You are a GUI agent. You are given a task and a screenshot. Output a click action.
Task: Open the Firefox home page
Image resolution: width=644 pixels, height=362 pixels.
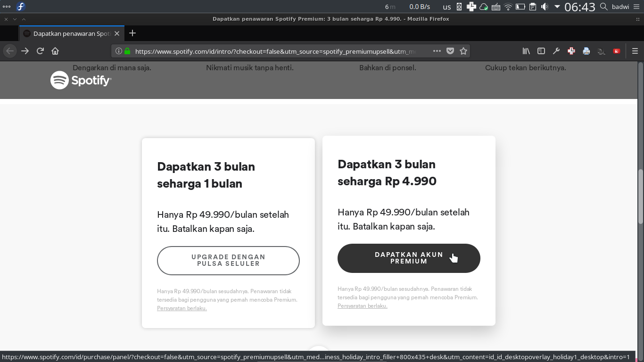(x=55, y=51)
